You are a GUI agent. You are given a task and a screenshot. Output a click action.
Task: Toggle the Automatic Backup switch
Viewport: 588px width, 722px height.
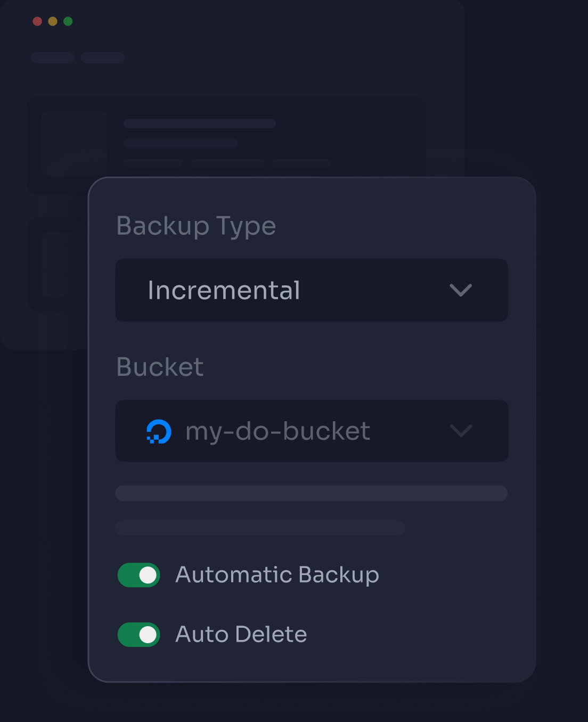pos(139,575)
